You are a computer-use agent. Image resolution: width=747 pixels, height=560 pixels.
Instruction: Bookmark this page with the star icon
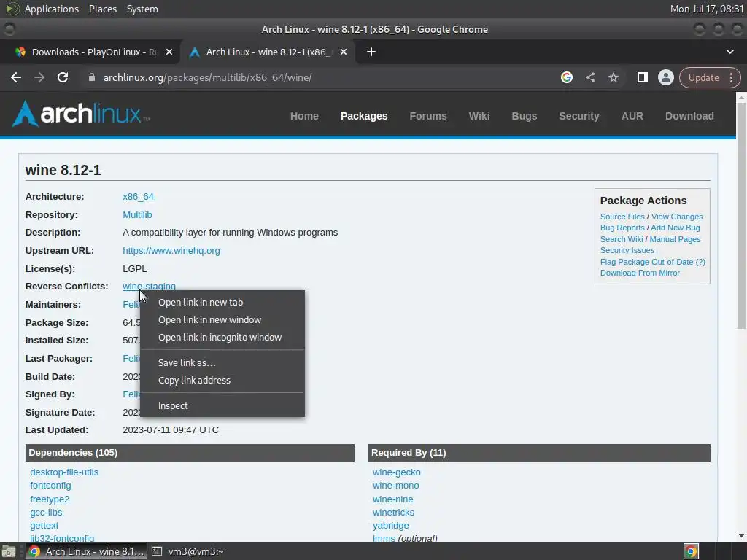[x=613, y=77]
